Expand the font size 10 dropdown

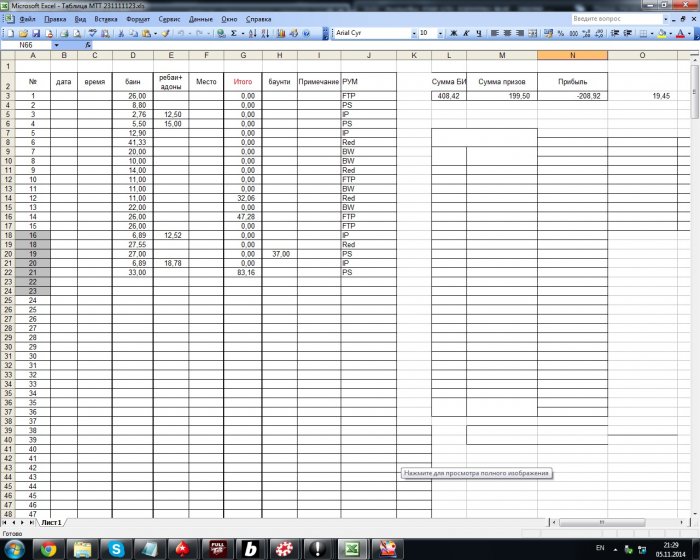pos(440,33)
